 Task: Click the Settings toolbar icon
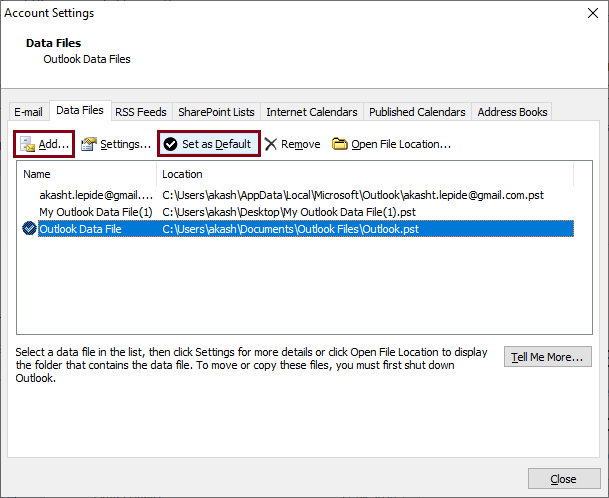pyautogui.click(x=89, y=144)
